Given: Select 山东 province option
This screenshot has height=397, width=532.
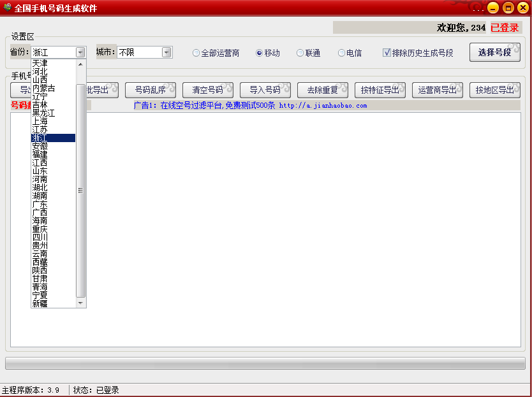Looking at the screenshot, I should (54, 171).
